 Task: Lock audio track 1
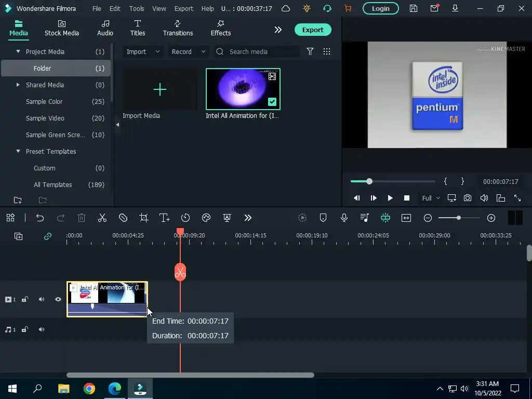point(25,329)
